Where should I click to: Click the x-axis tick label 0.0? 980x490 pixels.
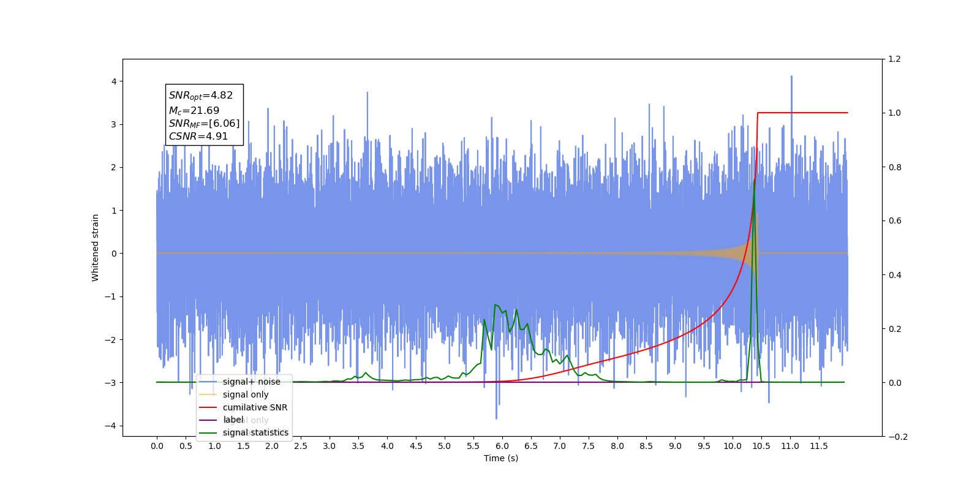point(157,446)
